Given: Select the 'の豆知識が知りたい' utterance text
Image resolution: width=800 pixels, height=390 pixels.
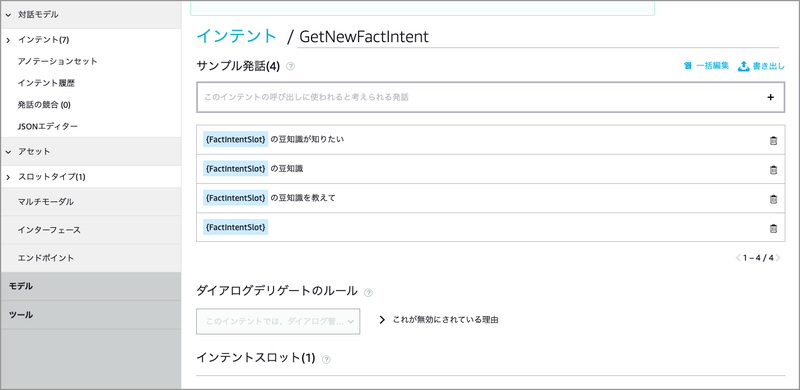Looking at the screenshot, I should (x=307, y=139).
